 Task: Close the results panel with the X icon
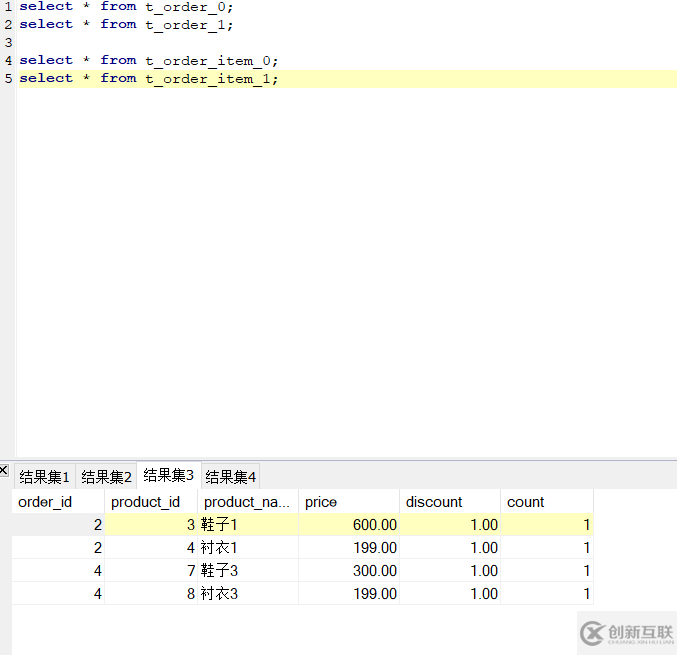[4, 469]
